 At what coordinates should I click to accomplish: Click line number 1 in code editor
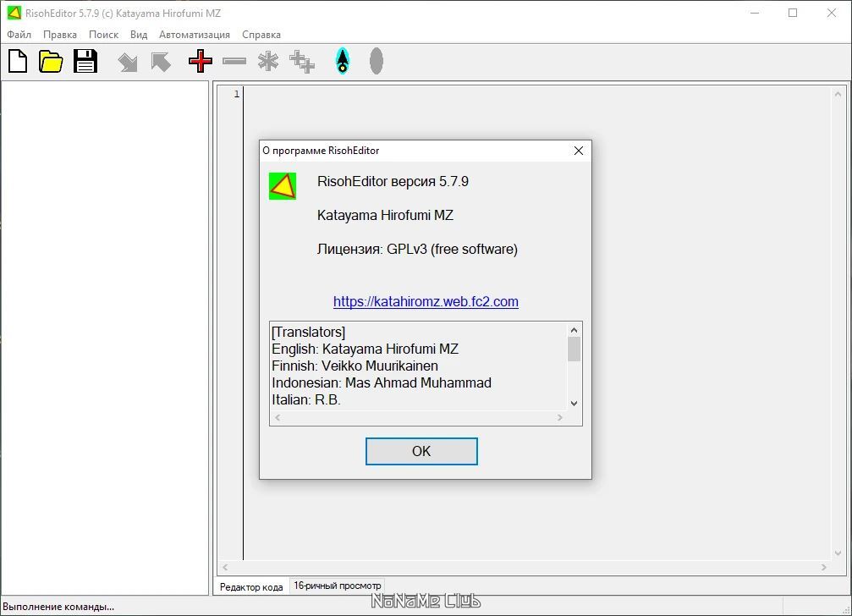coord(237,94)
